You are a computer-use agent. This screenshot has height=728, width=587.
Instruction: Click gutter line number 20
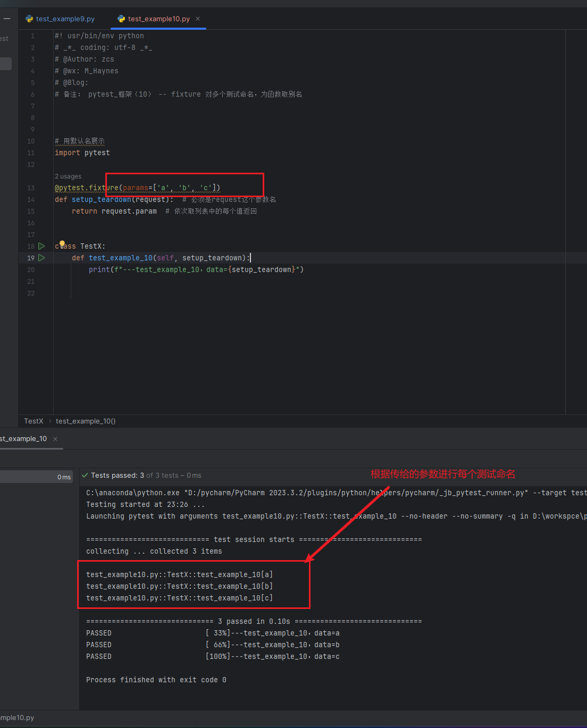tap(31, 269)
